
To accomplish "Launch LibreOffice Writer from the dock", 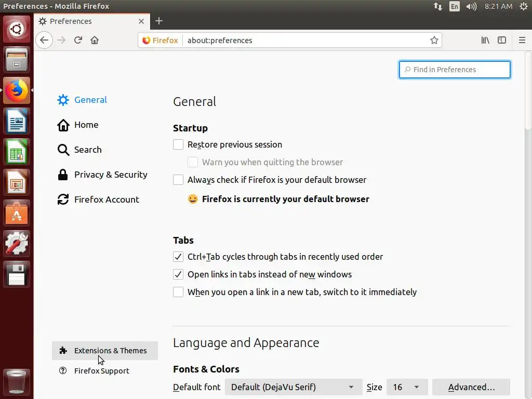I will point(17,121).
